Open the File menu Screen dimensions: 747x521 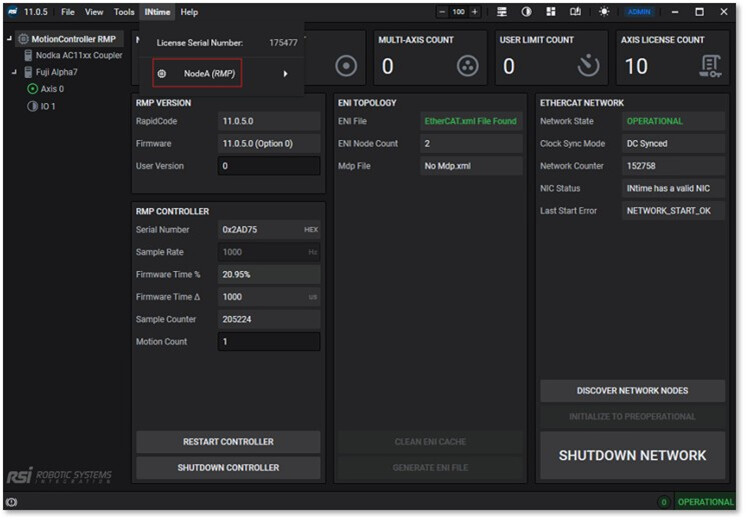coord(68,12)
